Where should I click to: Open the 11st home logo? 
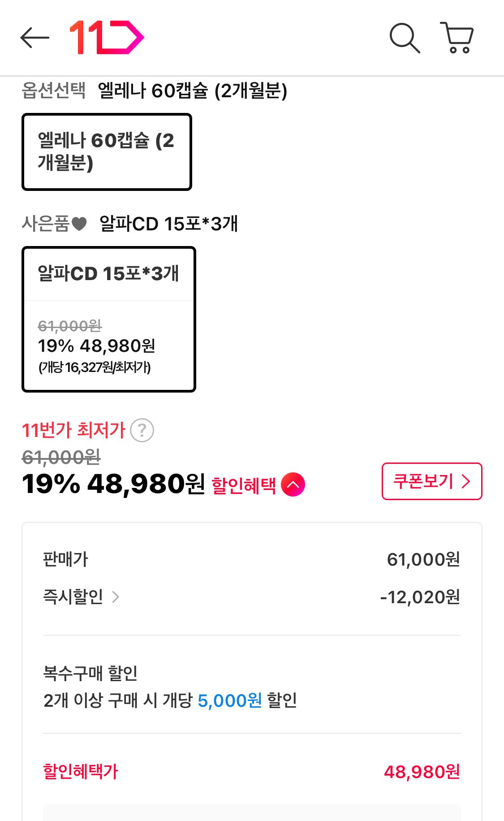(x=107, y=38)
